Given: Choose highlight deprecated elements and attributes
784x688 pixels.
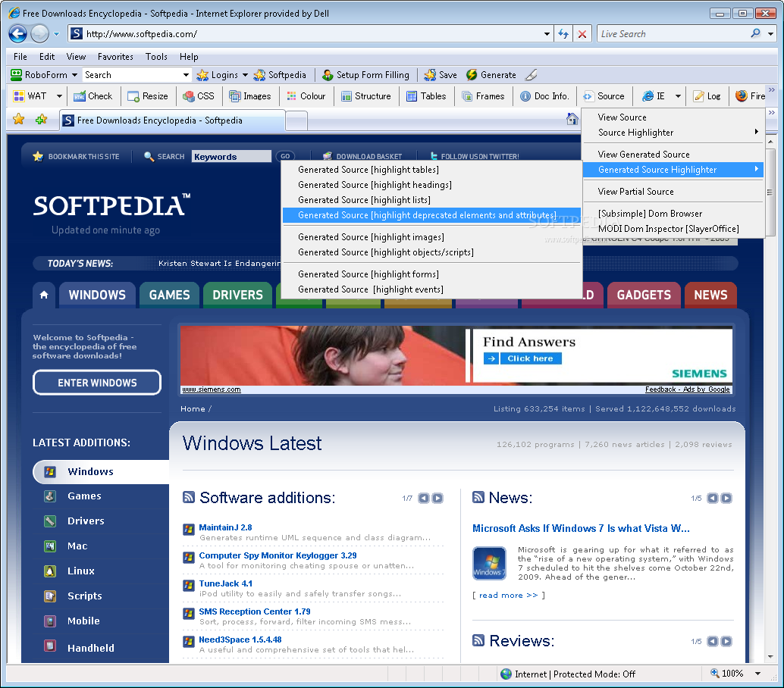Looking at the screenshot, I should [x=432, y=215].
